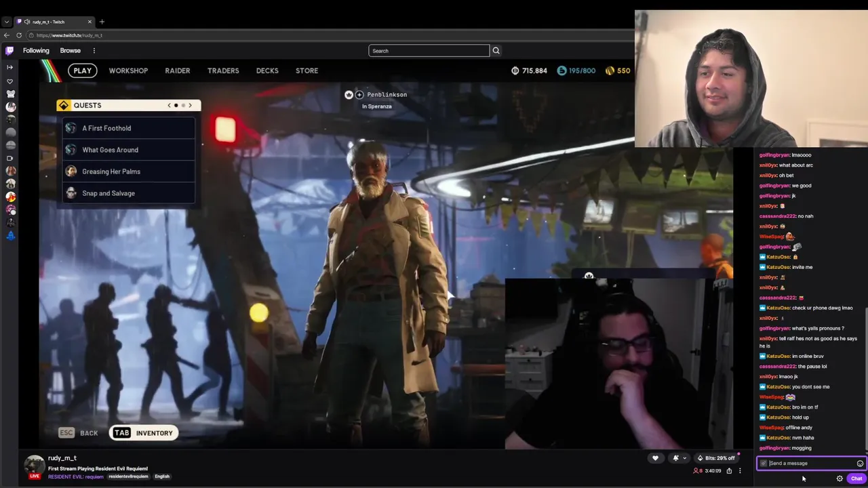
Task: Reload the page with the refresh icon
Action: [19, 35]
